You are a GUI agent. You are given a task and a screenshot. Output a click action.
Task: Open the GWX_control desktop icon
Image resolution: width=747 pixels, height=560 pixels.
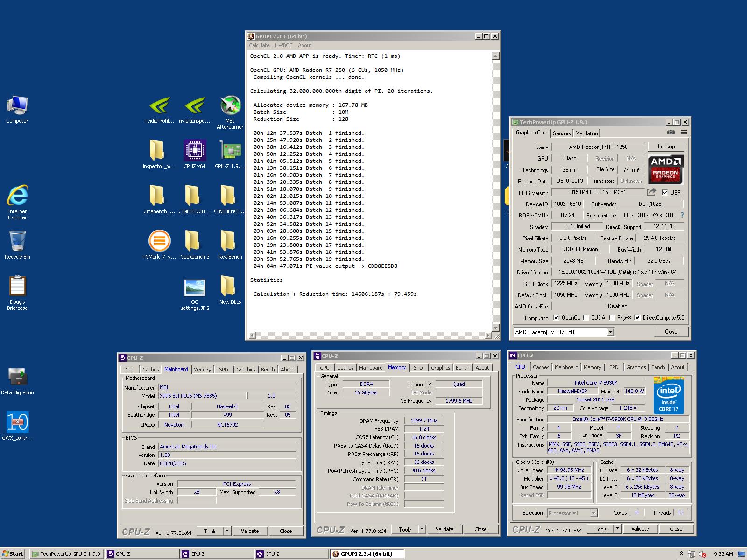coord(17,426)
